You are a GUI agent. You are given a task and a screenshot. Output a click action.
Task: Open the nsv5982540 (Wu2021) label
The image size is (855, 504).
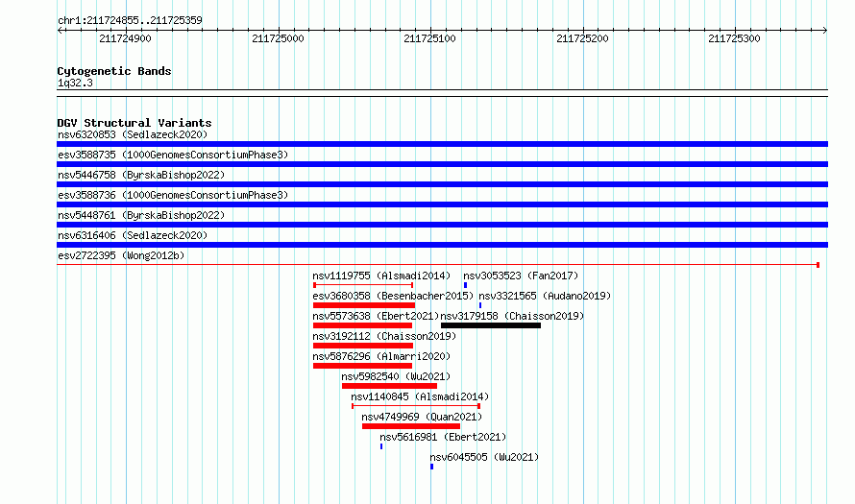[x=396, y=376]
